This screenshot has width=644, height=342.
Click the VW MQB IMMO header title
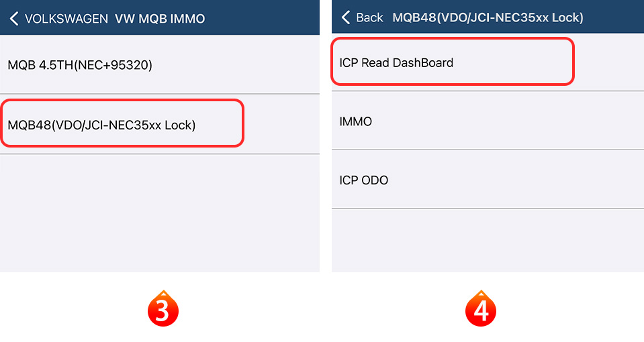[x=160, y=19]
